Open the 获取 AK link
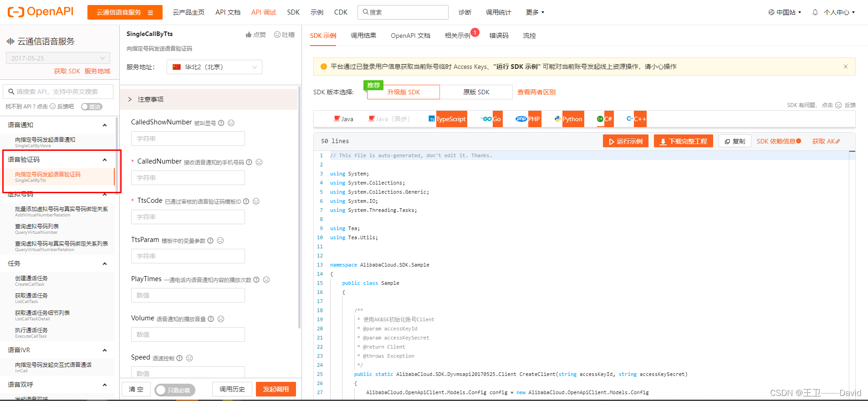This screenshot has height=401, width=868. coord(826,141)
